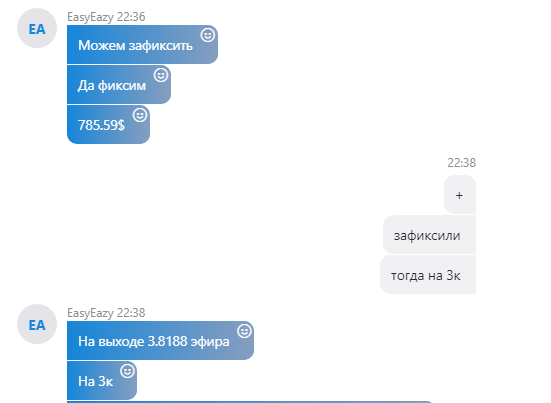The width and height of the screenshot is (551, 403).
Task: Open EasyEazy avatar at 22:36 message
Action: [x=37, y=28]
